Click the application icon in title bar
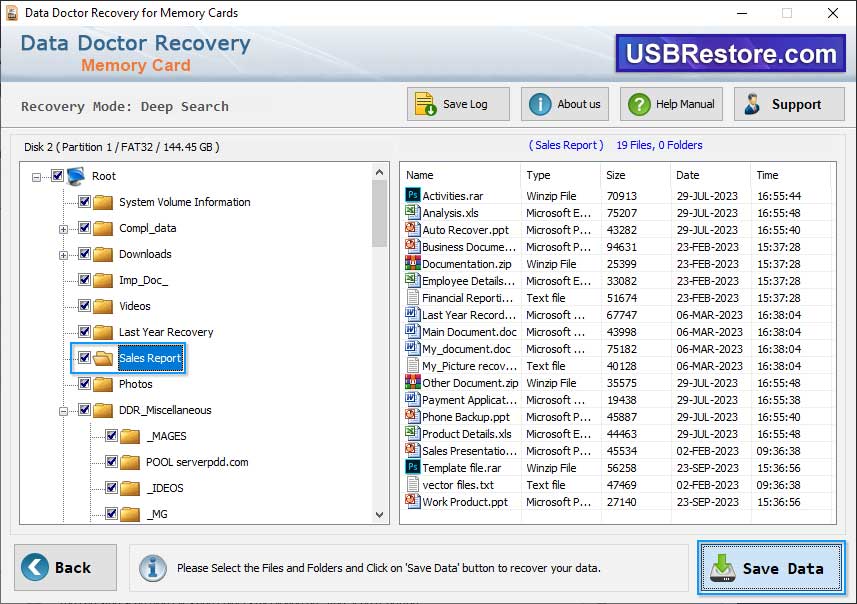This screenshot has height=604, width=857. [11, 13]
